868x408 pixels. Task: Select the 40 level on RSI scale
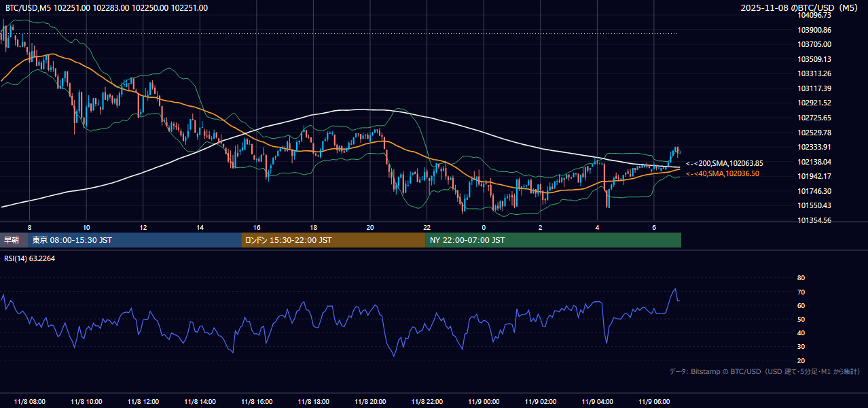[801, 333]
